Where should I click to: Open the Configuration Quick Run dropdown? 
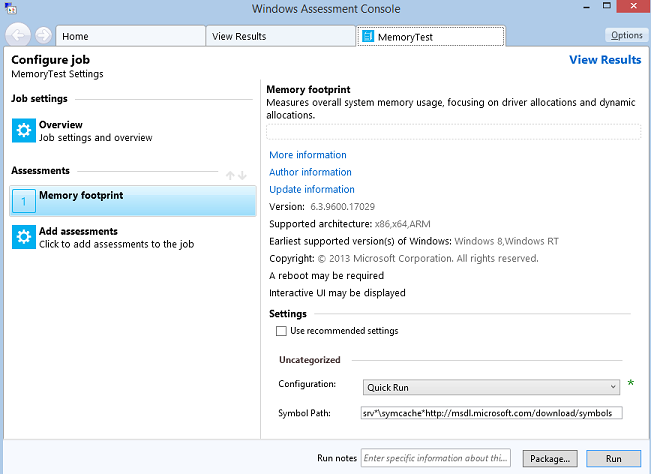491,387
